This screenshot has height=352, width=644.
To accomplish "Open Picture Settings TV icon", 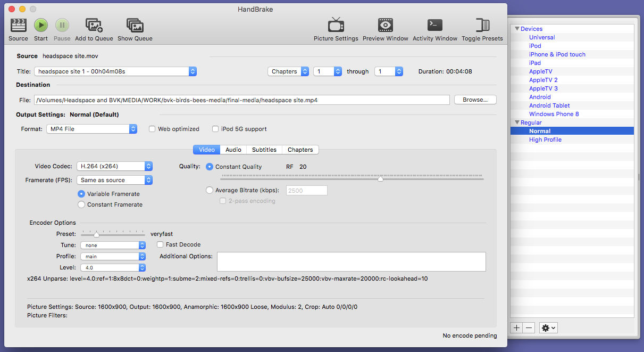I will [336, 25].
